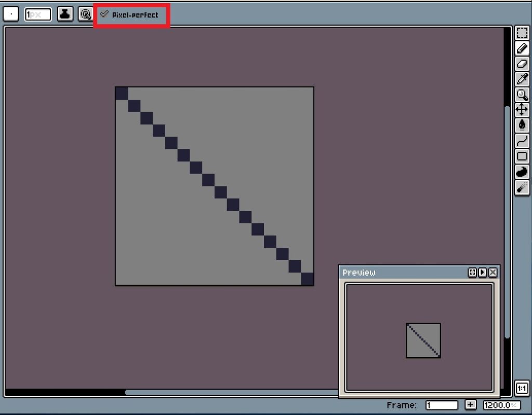
Task: Select the Zoom magnifier tool
Action: click(x=522, y=95)
